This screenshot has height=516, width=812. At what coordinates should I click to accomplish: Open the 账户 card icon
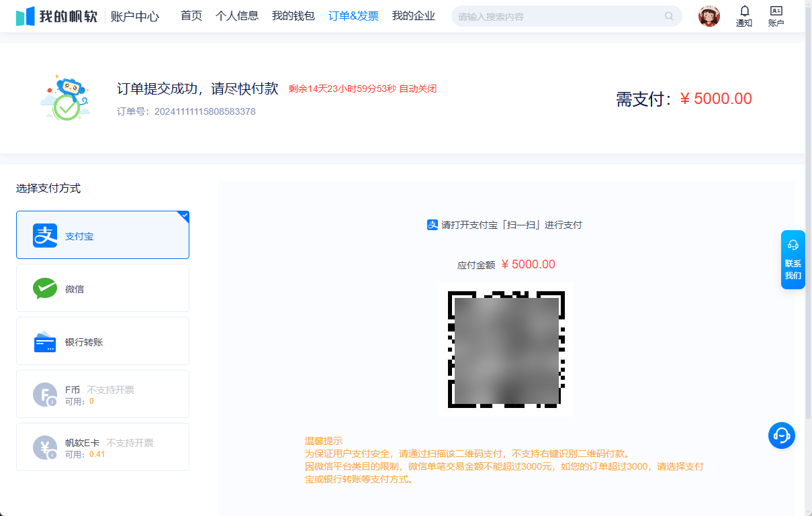tap(776, 11)
